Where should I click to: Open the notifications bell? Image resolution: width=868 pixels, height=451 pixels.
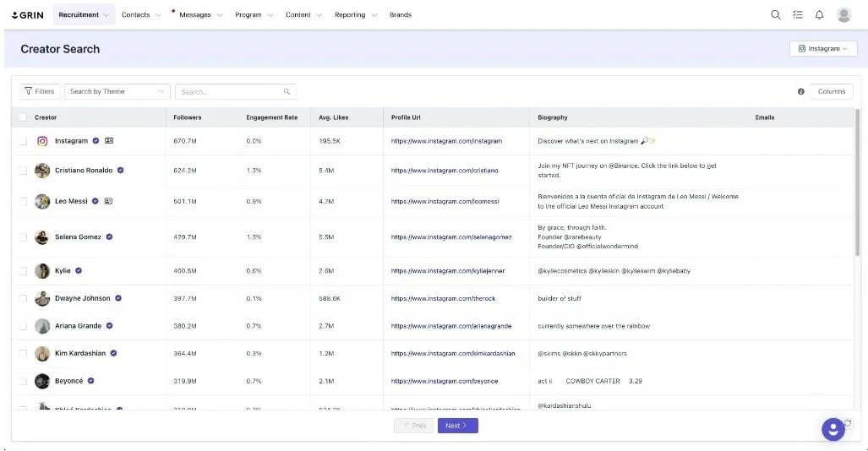coord(819,15)
